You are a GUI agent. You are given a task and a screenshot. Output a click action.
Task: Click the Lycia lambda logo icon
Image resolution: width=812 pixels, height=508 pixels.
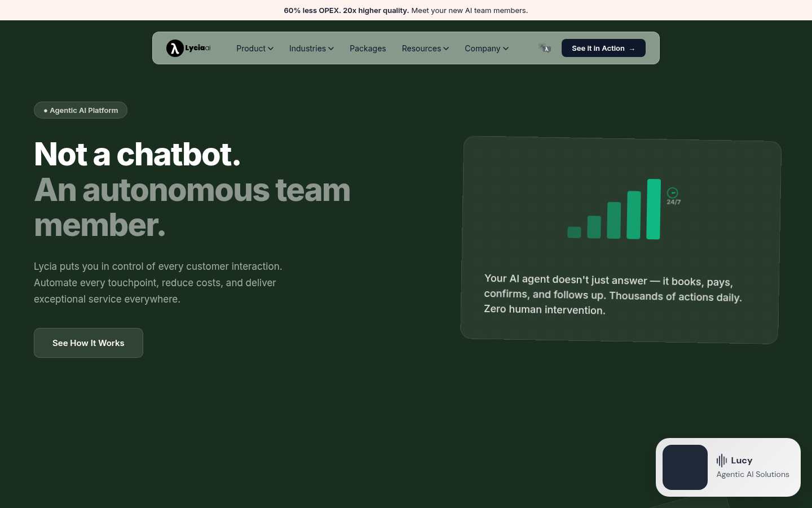(x=175, y=49)
